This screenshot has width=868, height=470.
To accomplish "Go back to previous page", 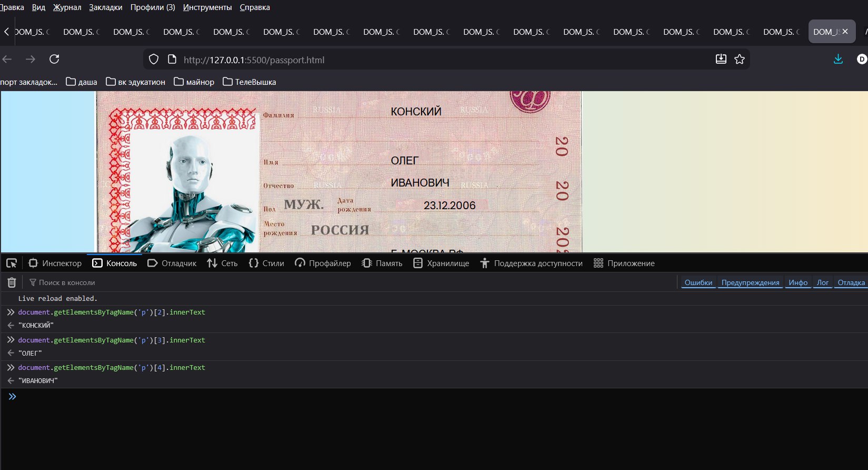I will click(7, 59).
